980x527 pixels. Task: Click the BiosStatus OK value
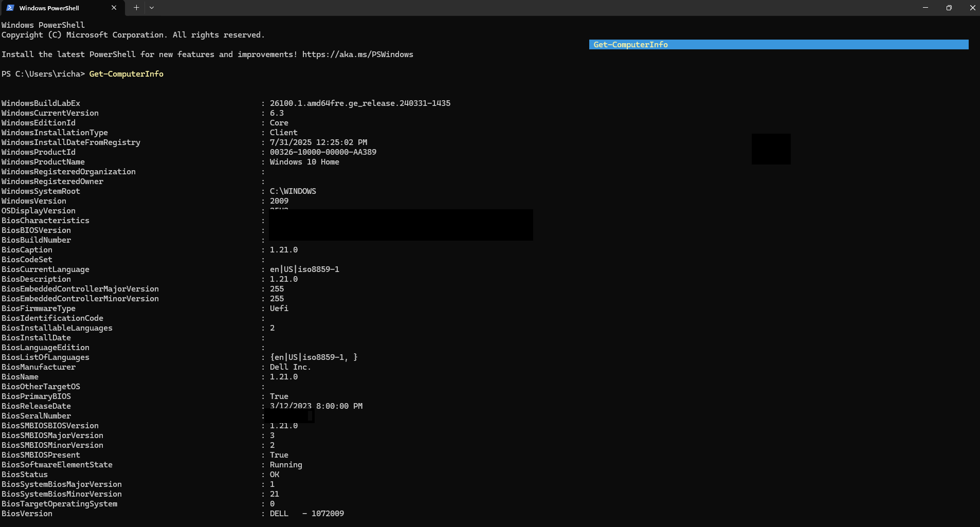pos(275,475)
